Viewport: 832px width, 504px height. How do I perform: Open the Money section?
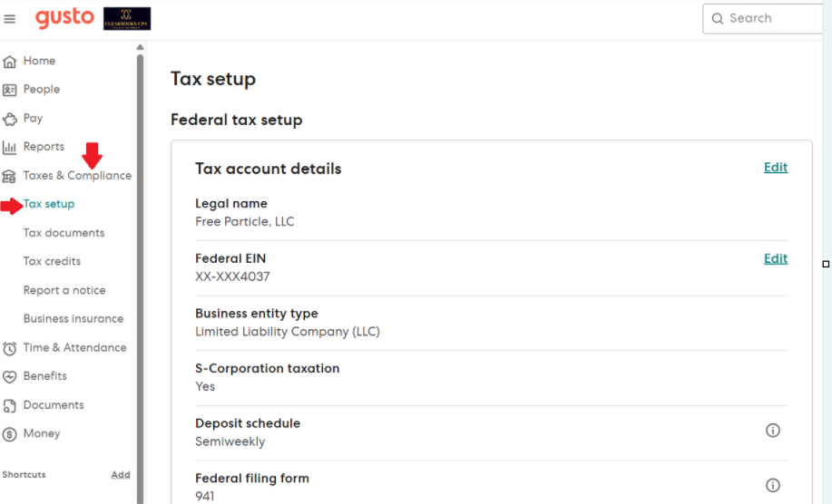(42, 433)
